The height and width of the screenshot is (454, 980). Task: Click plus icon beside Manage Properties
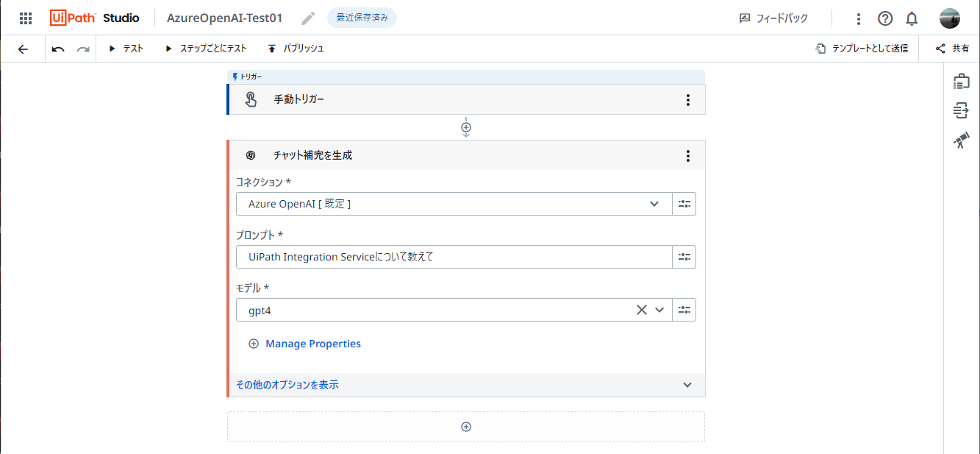pyautogui.click(x=254, y=344)
